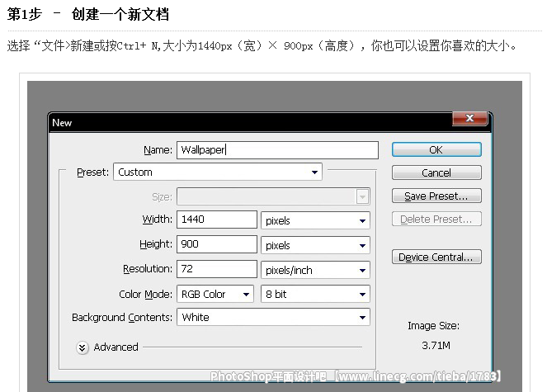Click the Preset label
547x392 pixels.
tap(92, 172)
